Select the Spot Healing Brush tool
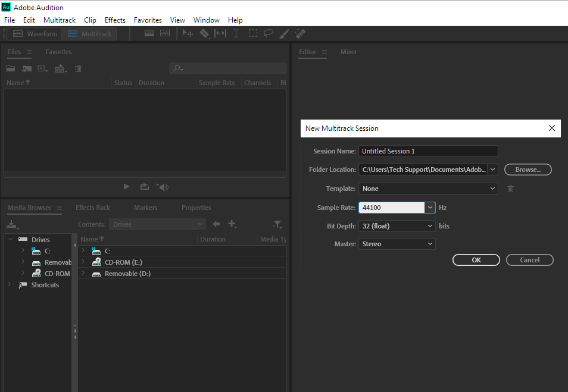This screenshot has height=392, width=568. click(x=300, y=34)
